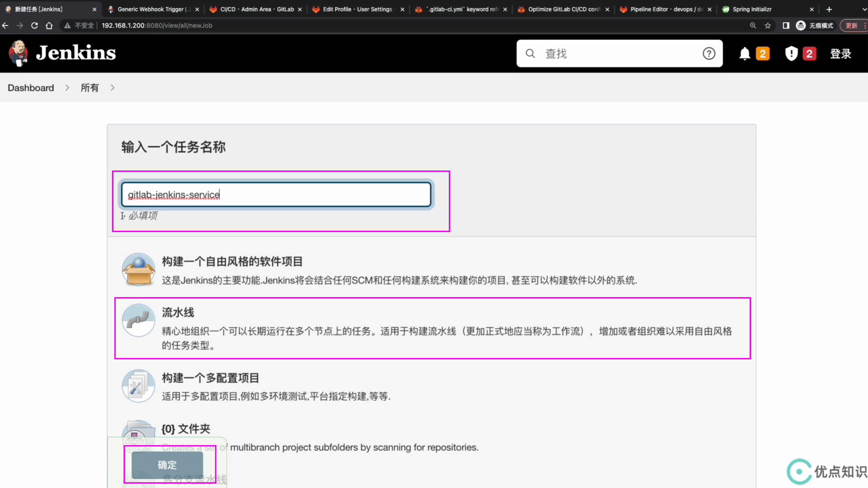
Task: Click the browser address bar URL
Action: 157,26
